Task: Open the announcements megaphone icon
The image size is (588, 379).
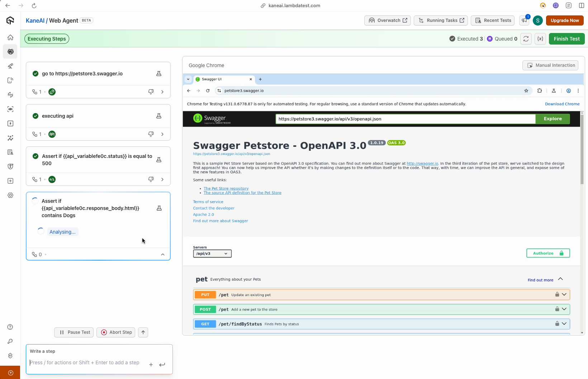Action: click(525, 20)
